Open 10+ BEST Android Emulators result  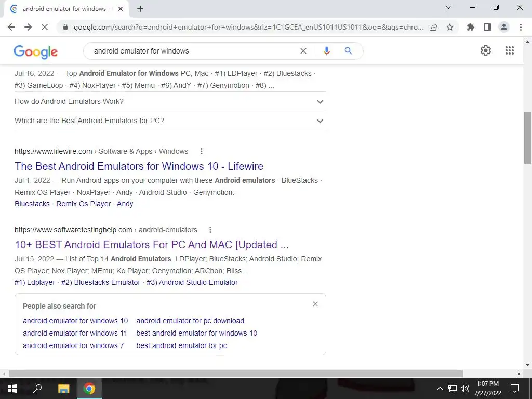(152, 245)
